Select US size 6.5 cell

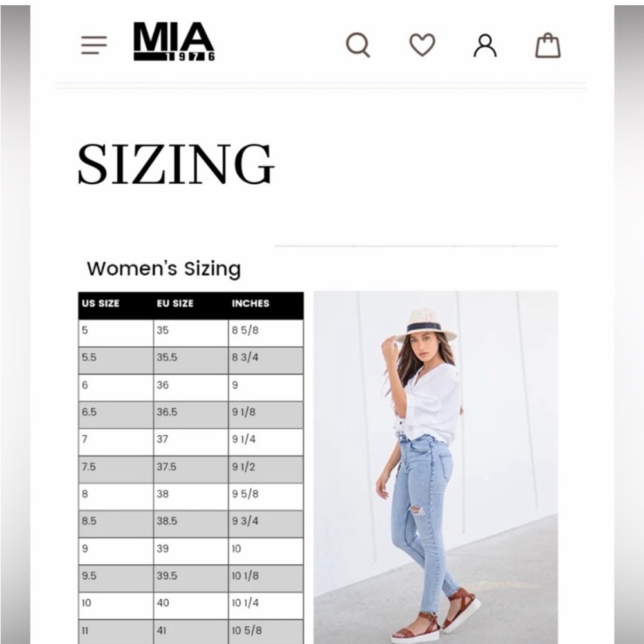click(x=116, y=412)
